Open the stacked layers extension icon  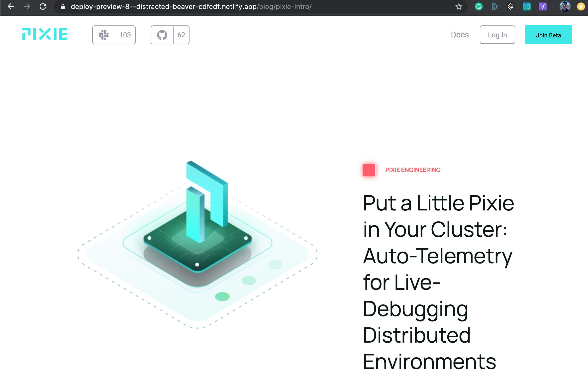(510, 7)
